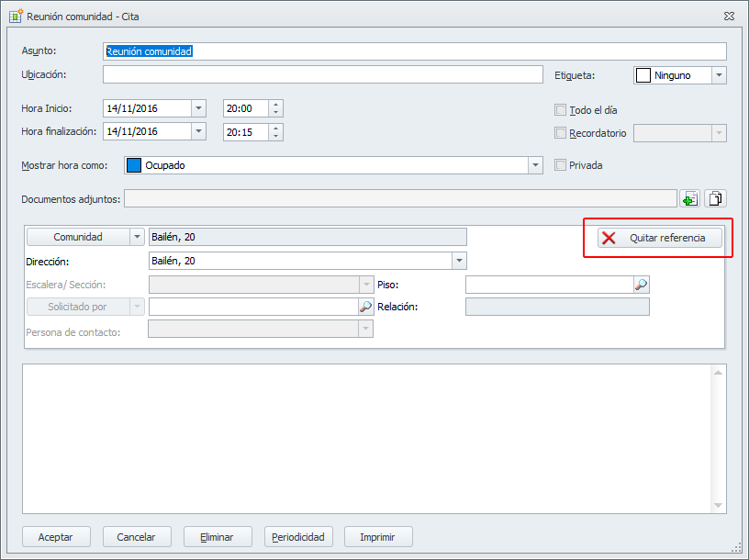
Task: Click the Piso input field
Action: pos(550,285)
